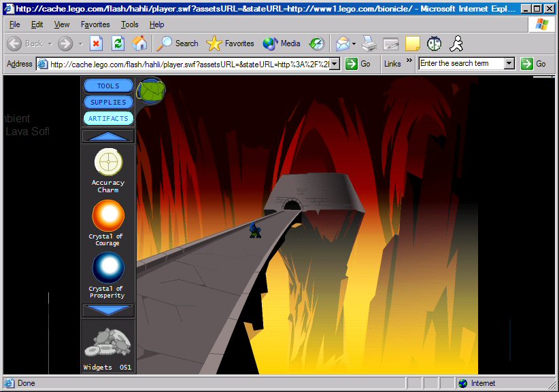
Task: Open the View menu
Action: point(62,24)
